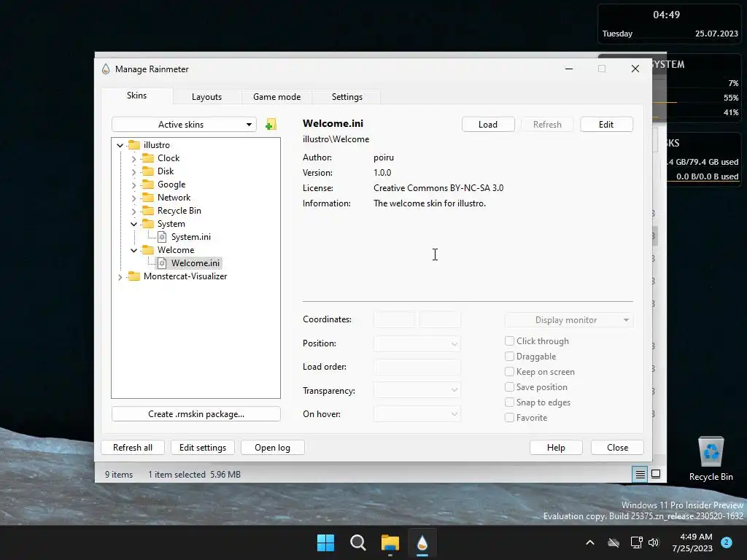Switch to the Layouts tab
This screenshot has height=560, width=747.
[206, 97]
